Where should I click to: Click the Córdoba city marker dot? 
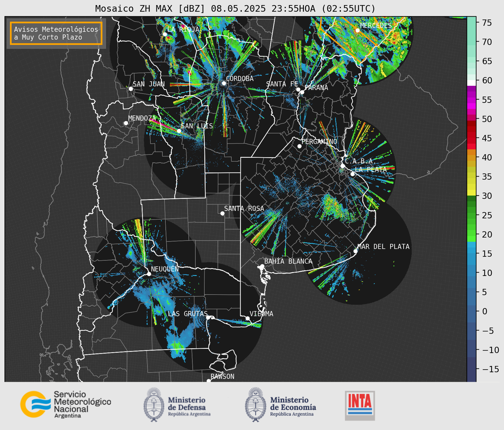click(224, 83)
